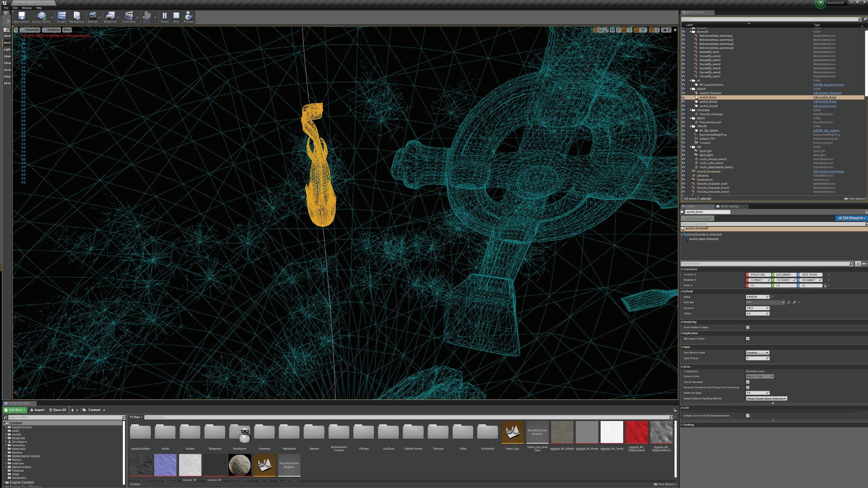Click Save All in Content Browser
This screenshot has width=868, height=488.
coord(58,410)
